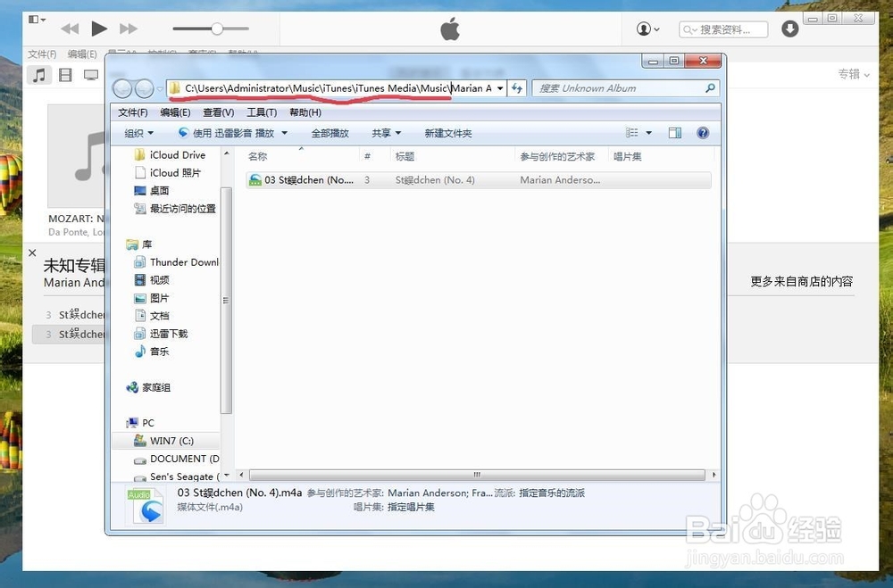Click the 搜索 Unknown Album search field
The image size is (893, 588).
point(625,88)
